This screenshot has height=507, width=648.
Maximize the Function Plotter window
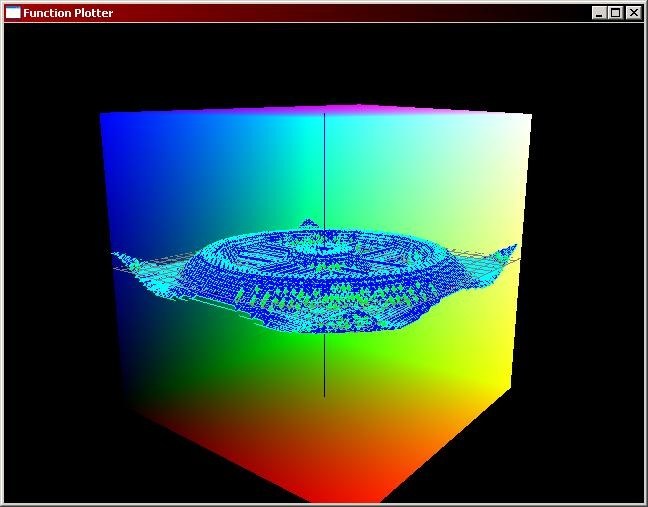pyautogui.click(x=615, y=13)
